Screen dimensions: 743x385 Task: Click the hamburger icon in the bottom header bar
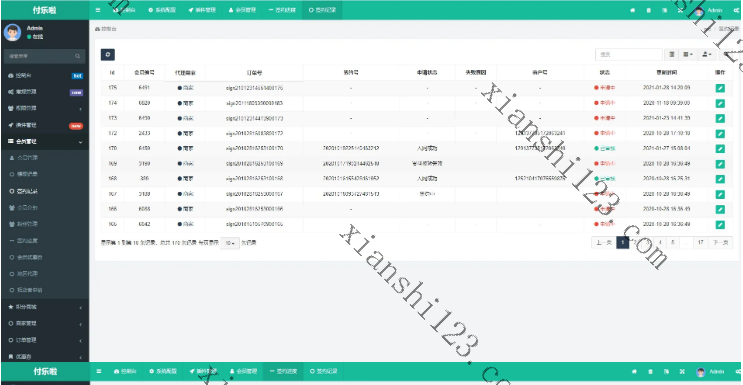click(x=98, y=371)
